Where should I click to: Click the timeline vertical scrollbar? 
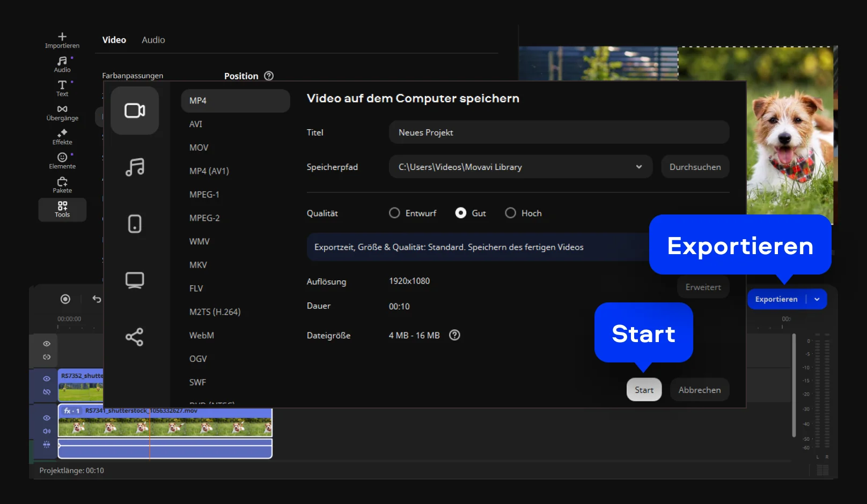coord(794,385)
